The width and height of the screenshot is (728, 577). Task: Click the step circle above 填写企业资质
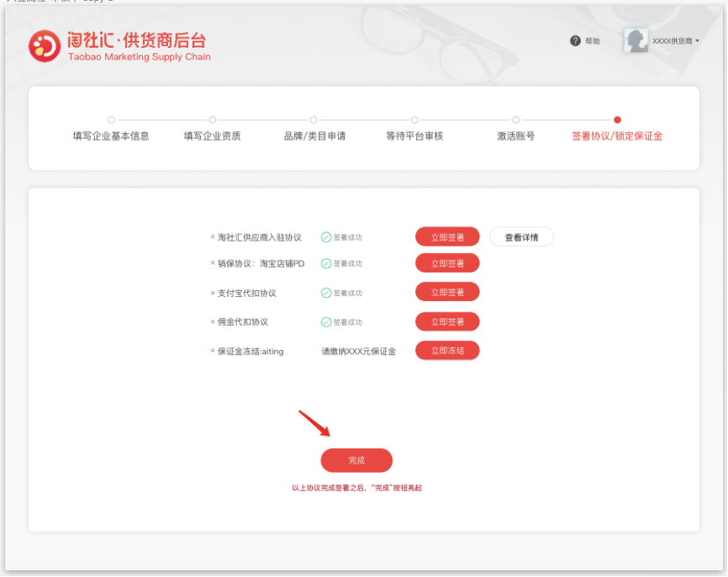click(x=213, y=119)
